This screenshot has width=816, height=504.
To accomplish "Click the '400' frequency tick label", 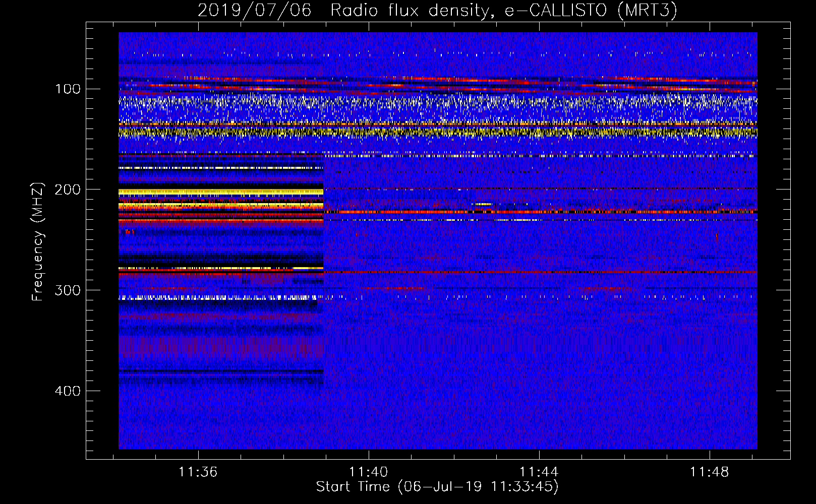I will pos(68,391).
